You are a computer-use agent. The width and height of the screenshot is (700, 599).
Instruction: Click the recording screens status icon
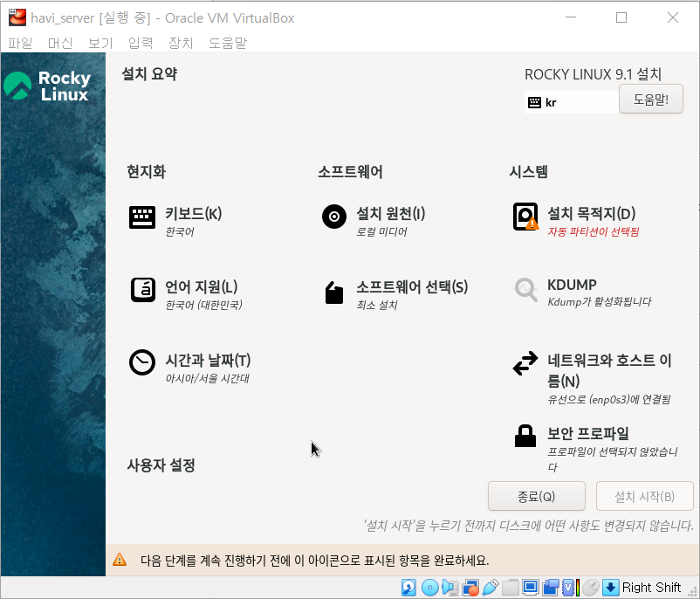click(x=551, y=588)
